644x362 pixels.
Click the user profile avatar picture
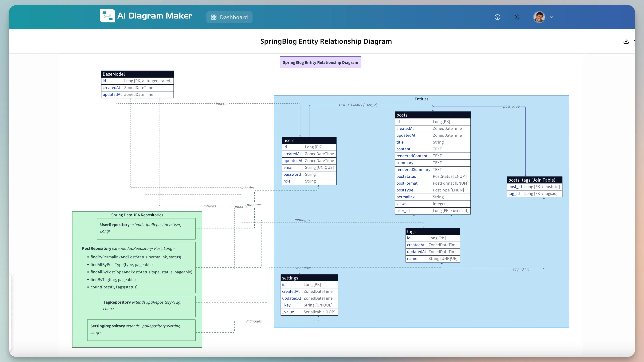click(539, 17)
